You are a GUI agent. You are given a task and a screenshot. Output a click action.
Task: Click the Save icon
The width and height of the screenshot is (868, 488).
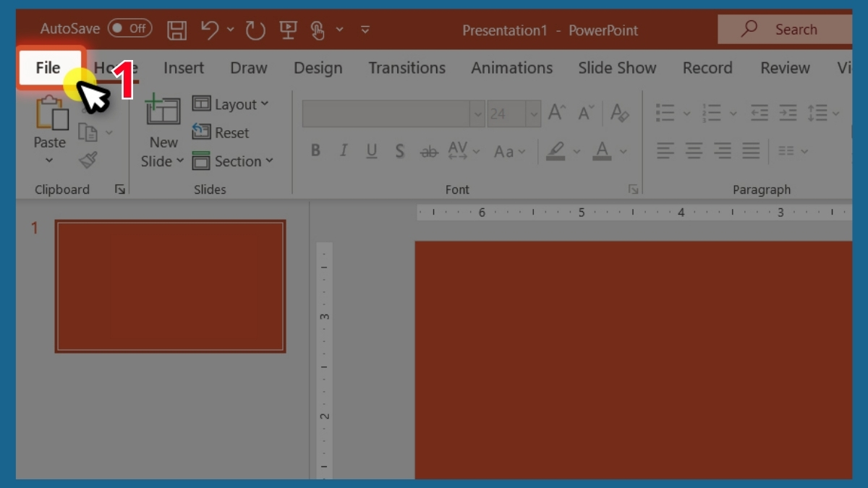click(x=176, y=29)
